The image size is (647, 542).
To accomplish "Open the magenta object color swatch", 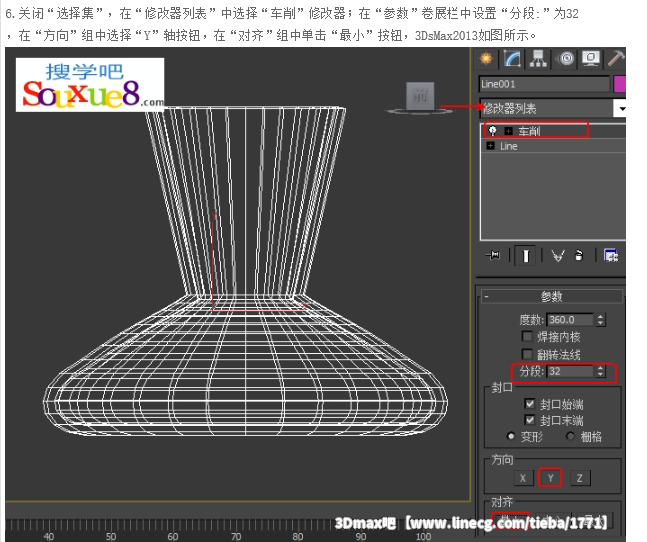I will (620, 84).
